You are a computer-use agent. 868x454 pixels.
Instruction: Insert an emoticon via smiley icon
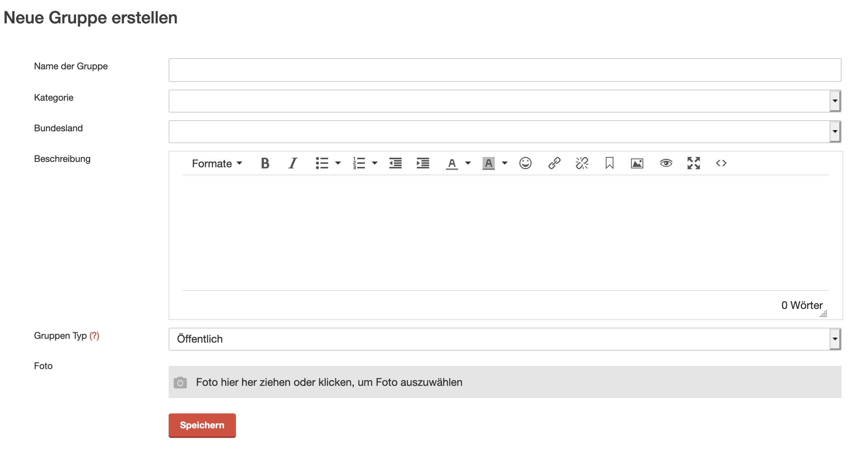coord(525,163)
